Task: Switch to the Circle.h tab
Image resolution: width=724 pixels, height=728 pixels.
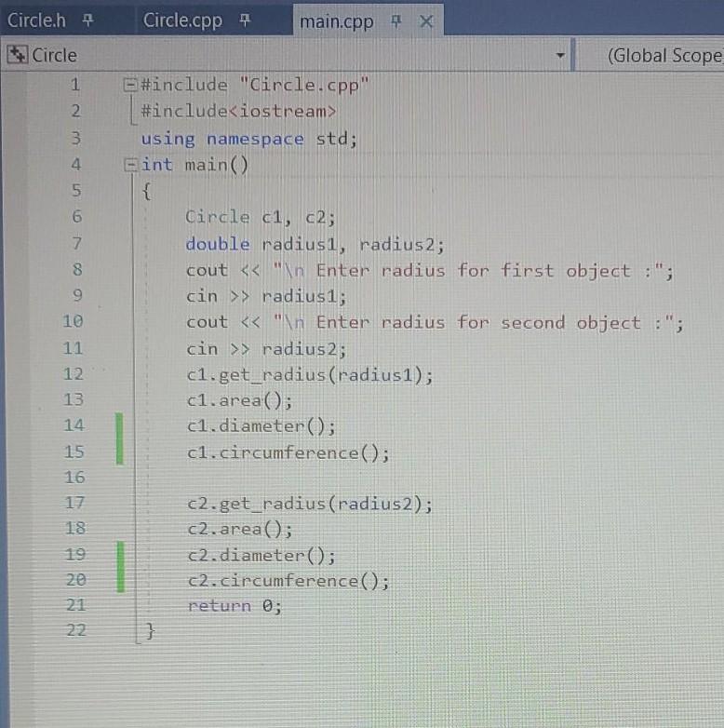Action: (x=36, y=20)
